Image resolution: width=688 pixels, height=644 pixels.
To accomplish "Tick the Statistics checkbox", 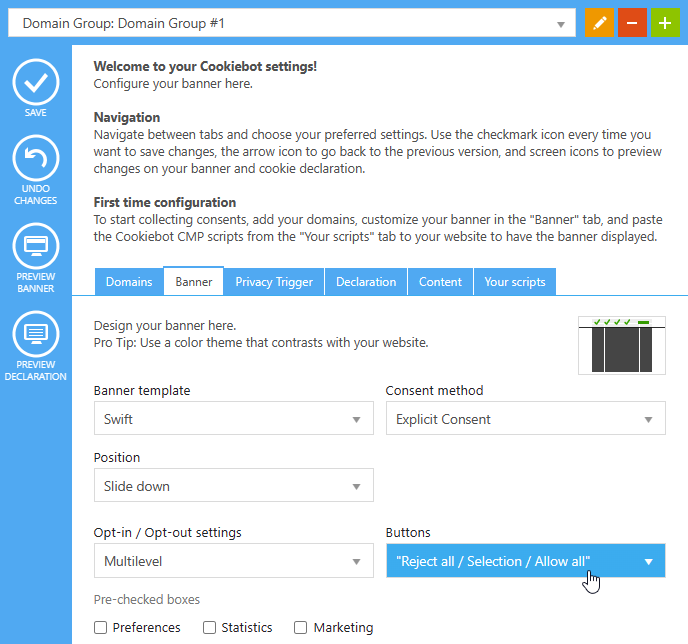I will point(209,627).
